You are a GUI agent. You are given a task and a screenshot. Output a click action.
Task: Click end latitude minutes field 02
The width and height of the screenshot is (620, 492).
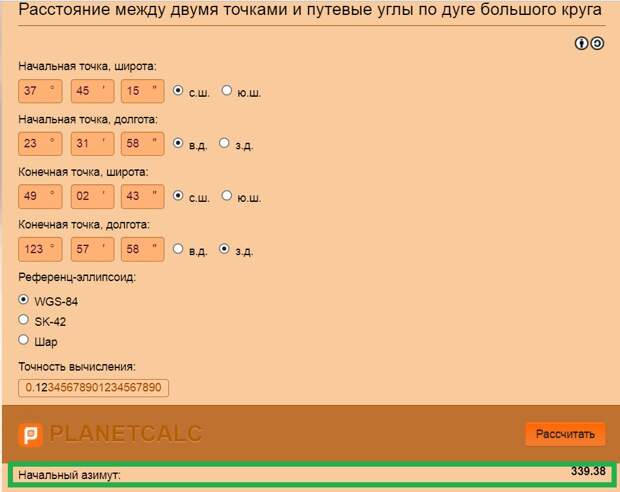[93, 196]
